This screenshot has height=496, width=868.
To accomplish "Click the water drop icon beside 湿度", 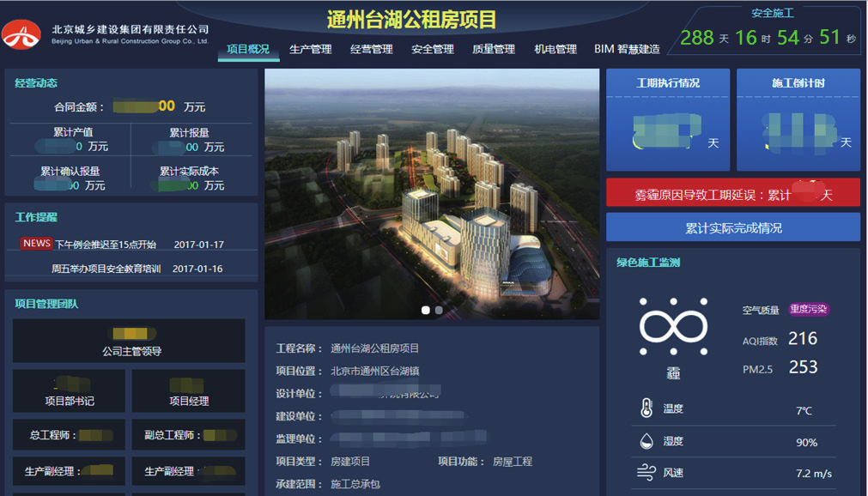I will point(646,441).
